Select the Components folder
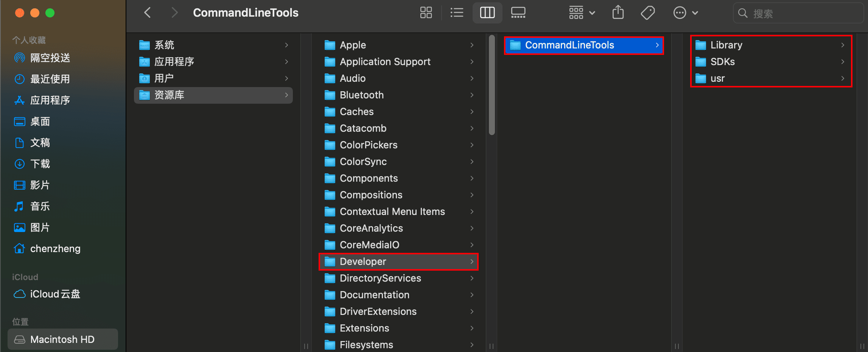 [x=399, y=178]
